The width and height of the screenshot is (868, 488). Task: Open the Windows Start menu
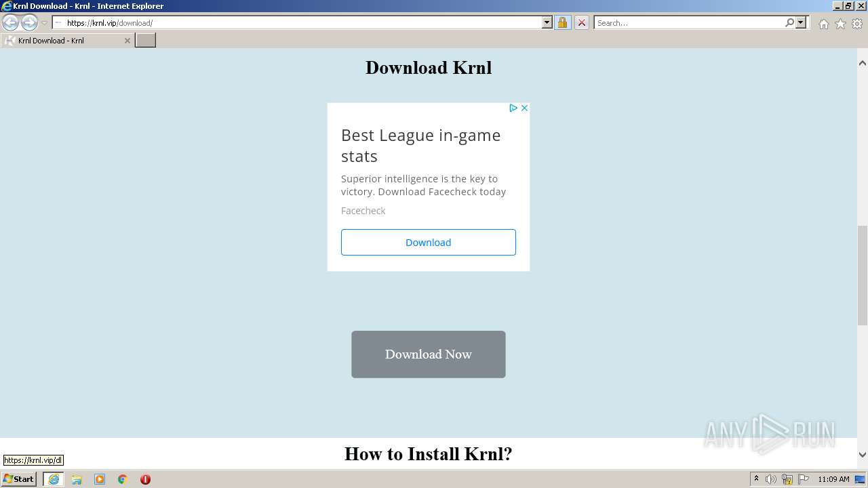19,479
